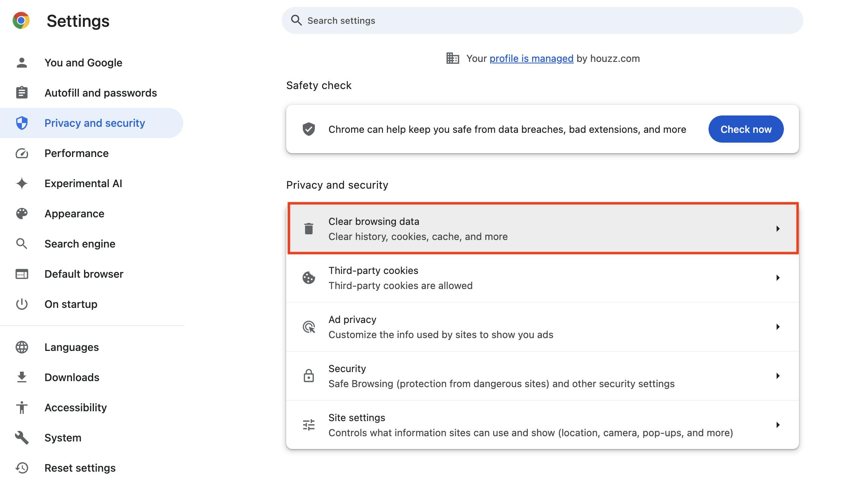868x486 pixels.
Task: Open System settings
Action: click(x=92, y=438)
